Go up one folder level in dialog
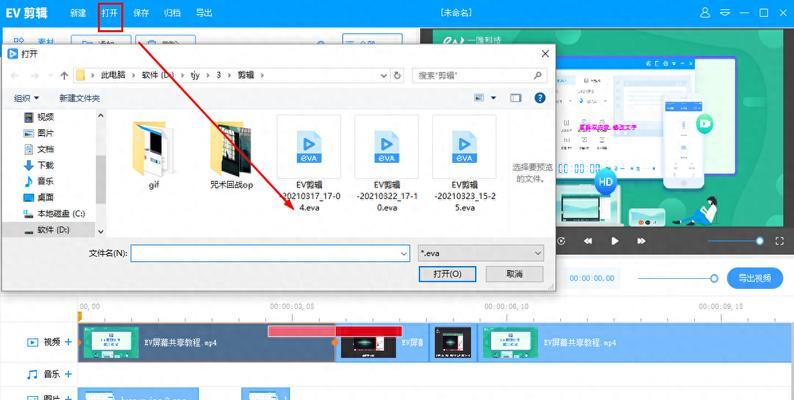Screen dimensions: 794x400 pyautogui.click(x=64, y=75)
